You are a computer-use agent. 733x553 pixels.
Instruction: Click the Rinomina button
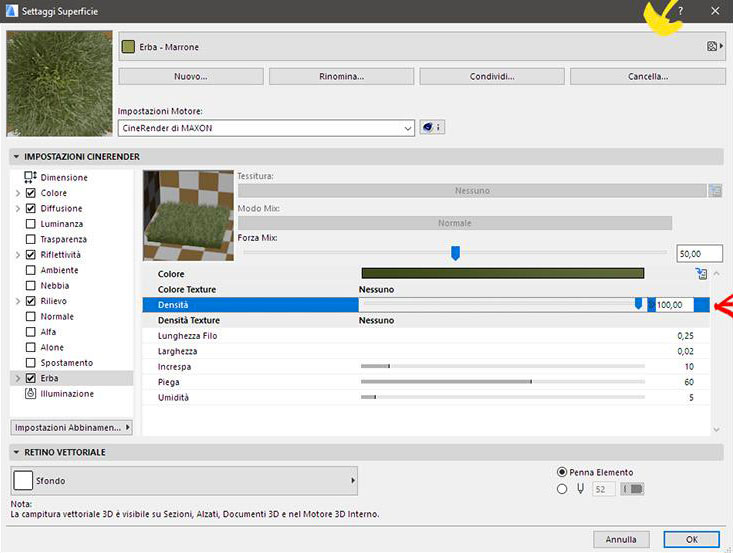pyautogui.click(x=341, y=76)
